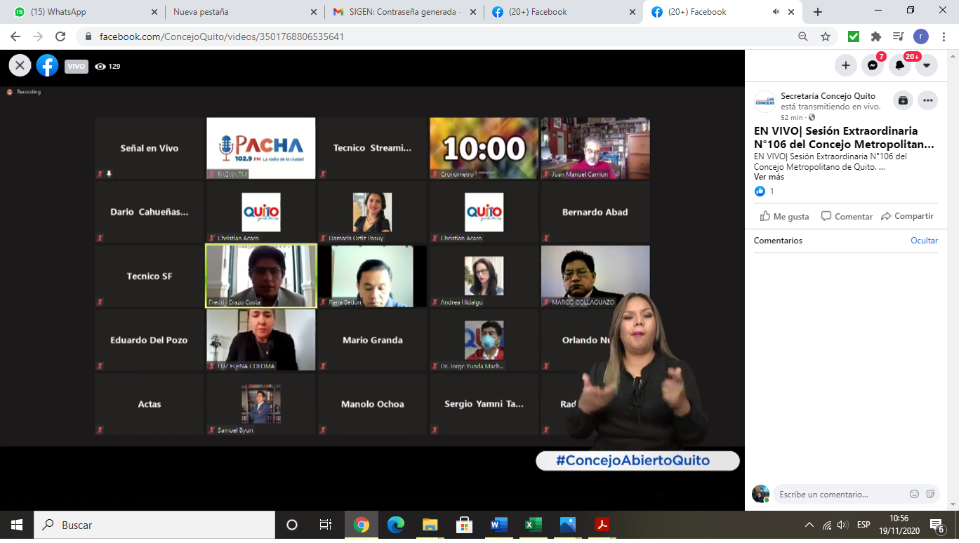Switch to the SIGEN Gmail tab
Viewport: 980px width, 543px height.
[x=404, y=12]
